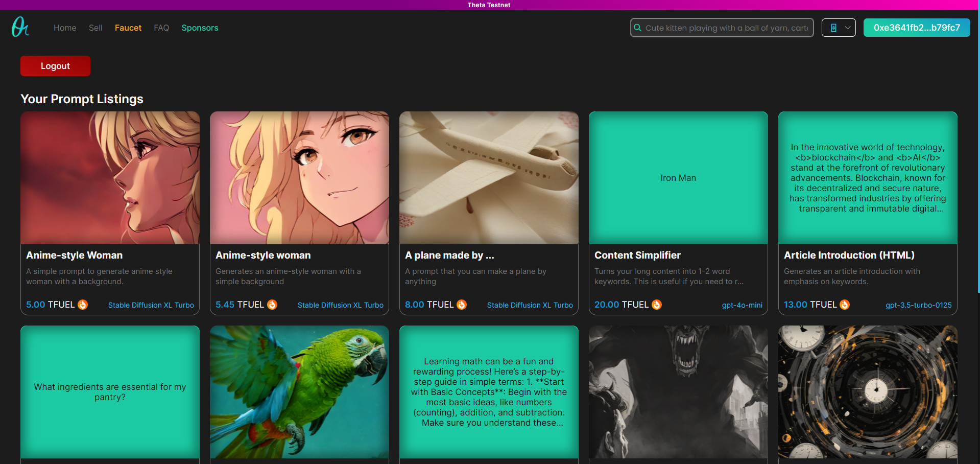Click the 'A plane made by ...' title
Viewport: 980px width, 464px height.
[x=449, y=255]
